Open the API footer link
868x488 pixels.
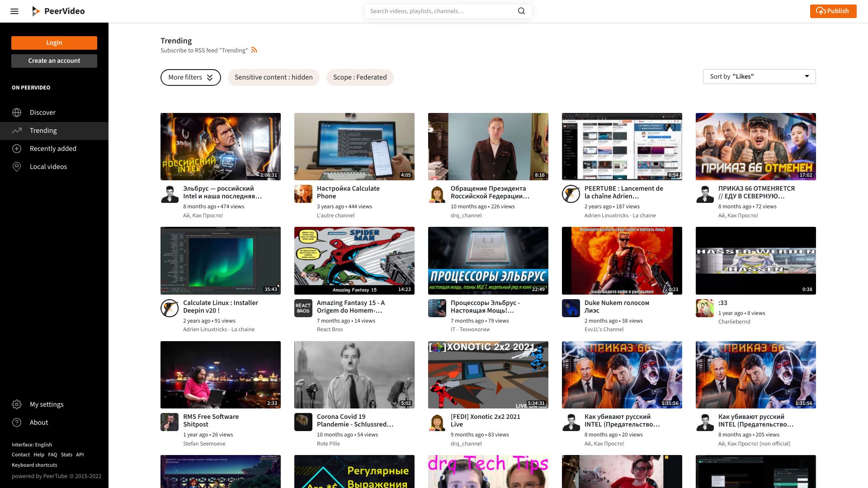click(80, 455)
